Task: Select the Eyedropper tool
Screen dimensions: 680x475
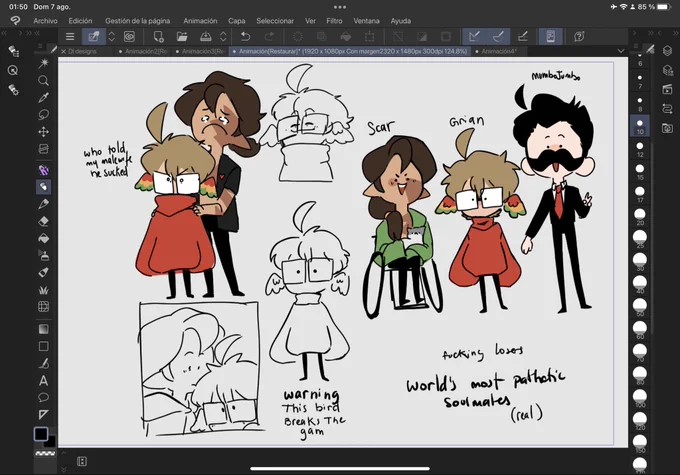Action: [x=43, y=98]
